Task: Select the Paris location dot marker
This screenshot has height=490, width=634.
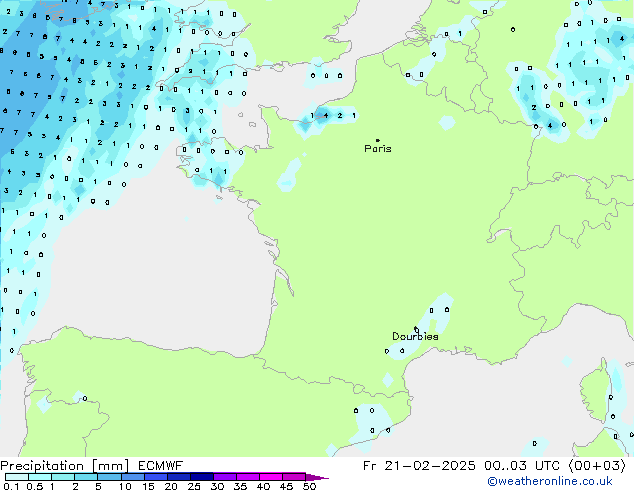Action: pos(378,140)
